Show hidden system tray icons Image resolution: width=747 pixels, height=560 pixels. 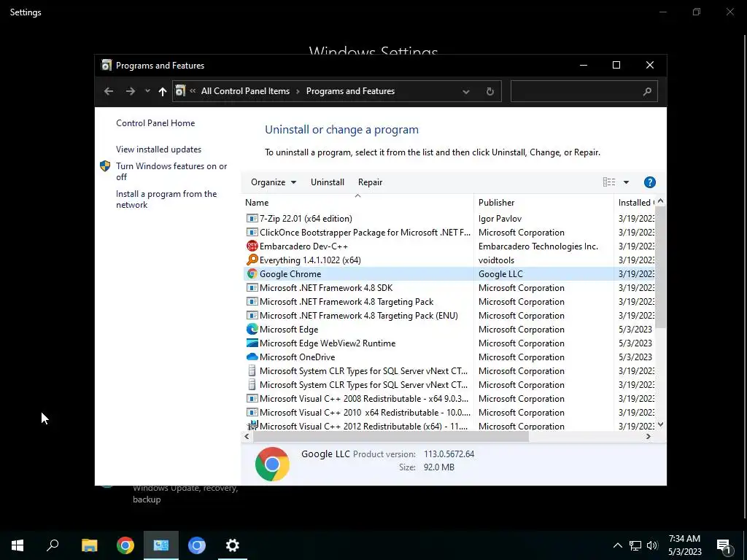617,545
